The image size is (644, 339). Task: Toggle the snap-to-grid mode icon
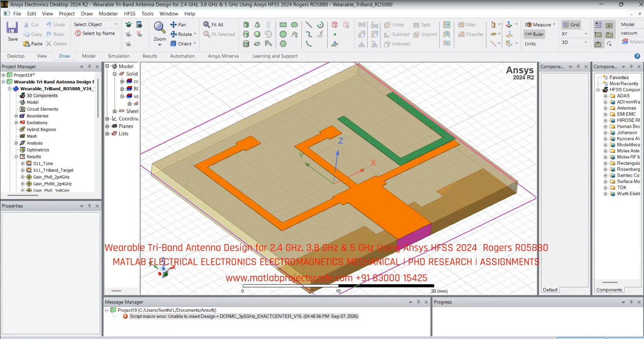[x=598, y=25]
